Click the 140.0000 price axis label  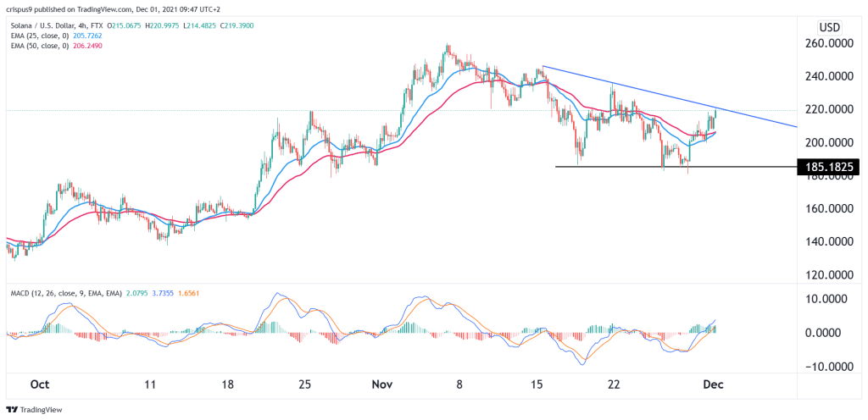point(827,243)
